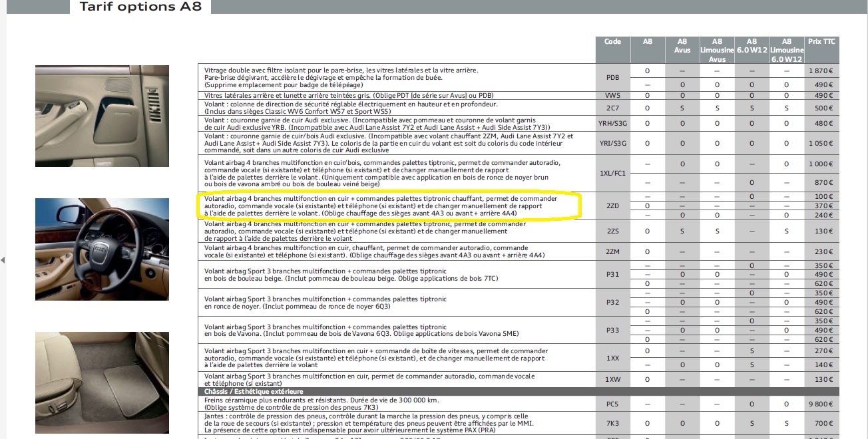Click the small left arrow at page edge
The height and width of the screenshot is (439, 868).
point(3,260)
